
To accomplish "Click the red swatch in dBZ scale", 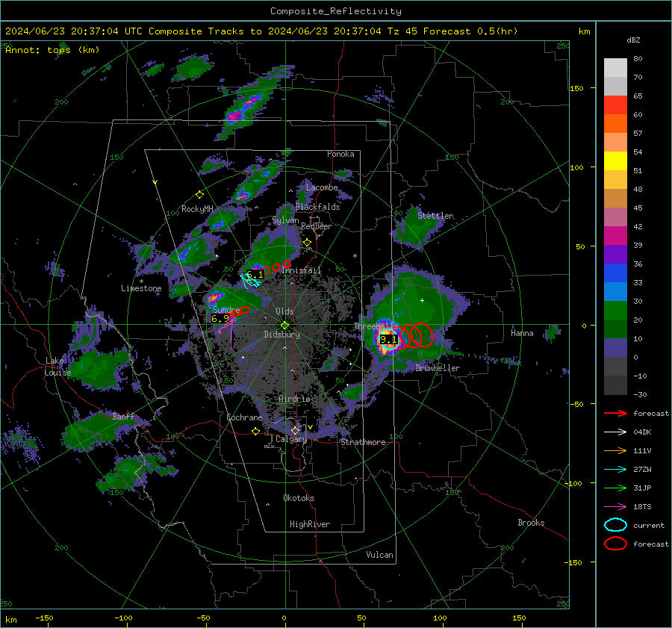I will pyautogui.click(x=615, y=105).
